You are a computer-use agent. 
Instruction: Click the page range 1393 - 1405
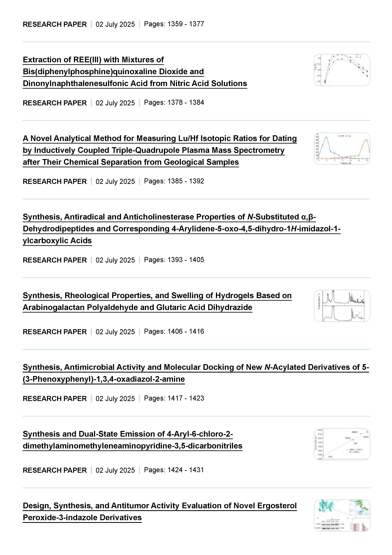coord(174,260)
